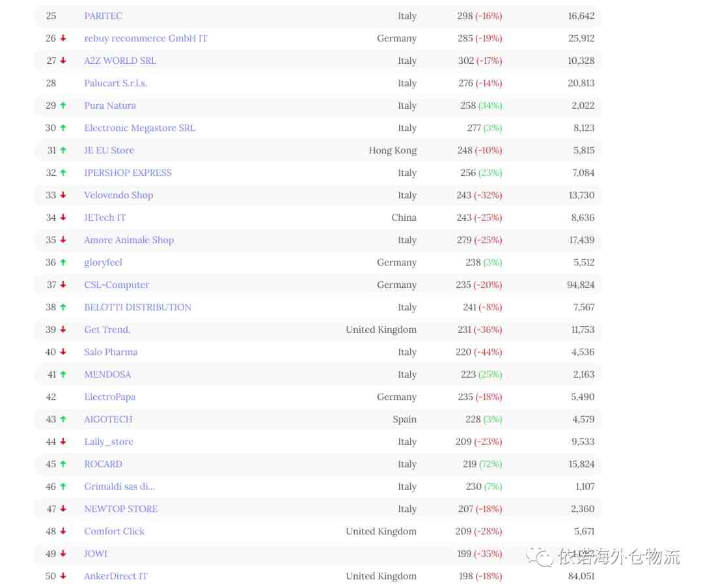Click the up arrow on MENDOSA row

tap(63, 375)
